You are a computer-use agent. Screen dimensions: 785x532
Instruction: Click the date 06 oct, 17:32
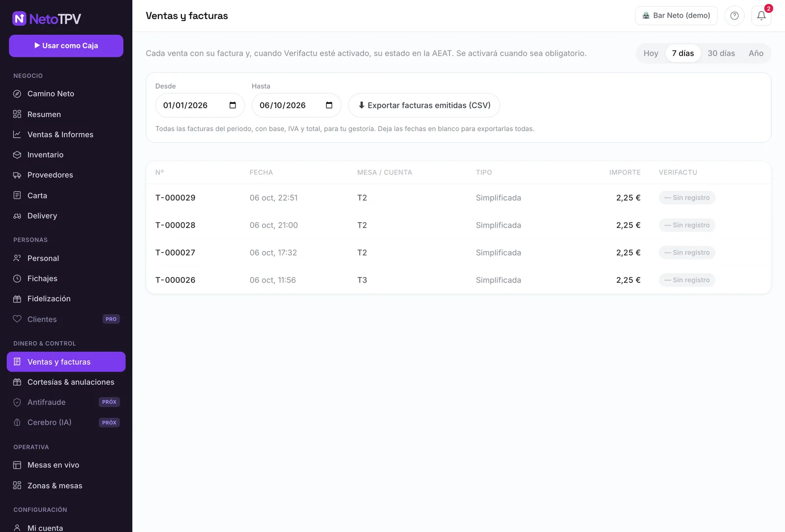273,253
